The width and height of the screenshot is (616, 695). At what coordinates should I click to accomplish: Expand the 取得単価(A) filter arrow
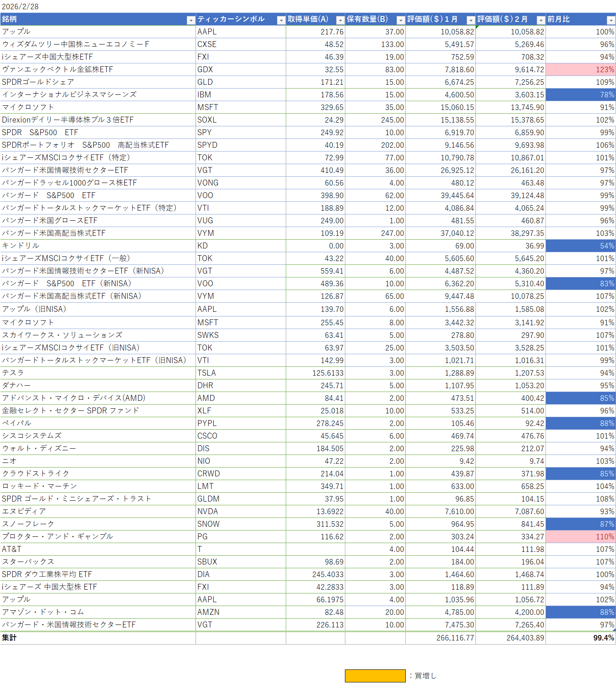point(340,20)
